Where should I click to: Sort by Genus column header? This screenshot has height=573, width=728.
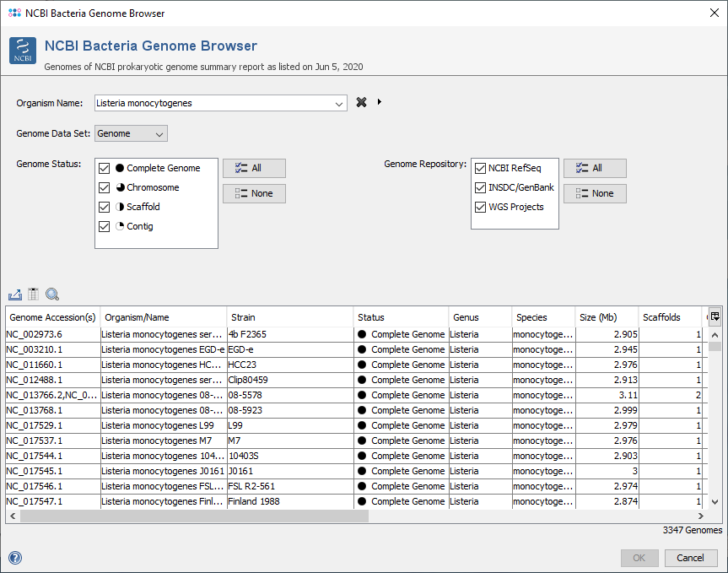pyautogui.click(x=480, y=317)
